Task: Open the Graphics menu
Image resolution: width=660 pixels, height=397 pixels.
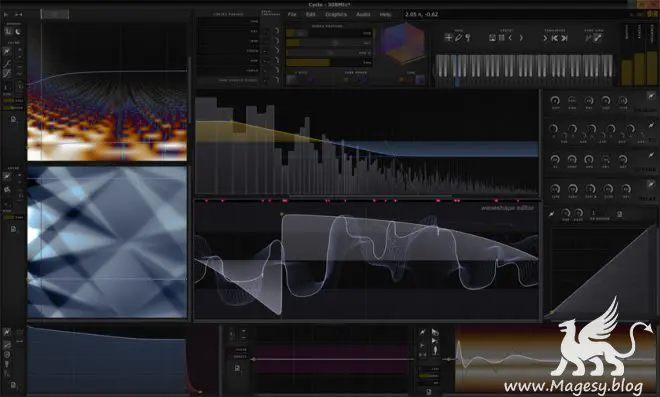Action: (x=336, y=14)
